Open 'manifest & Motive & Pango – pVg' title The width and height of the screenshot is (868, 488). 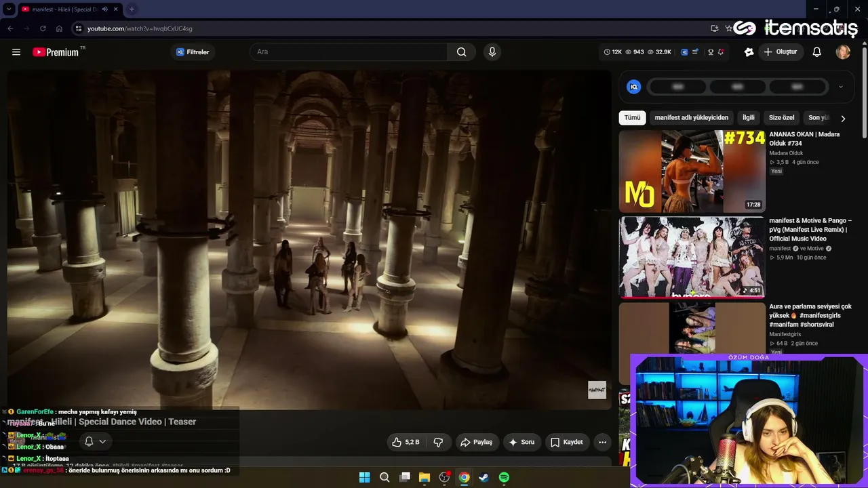click(810, 230)
